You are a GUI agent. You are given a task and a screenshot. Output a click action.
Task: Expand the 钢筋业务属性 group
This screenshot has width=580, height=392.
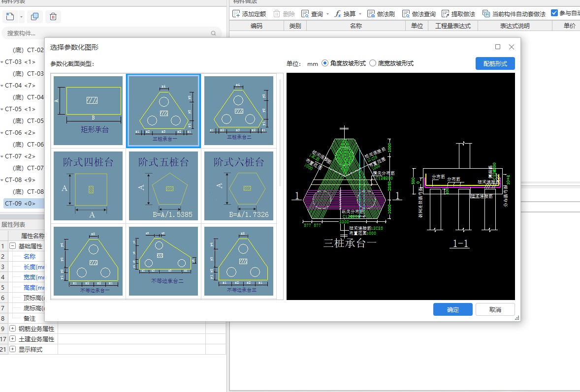click(13, 329)
